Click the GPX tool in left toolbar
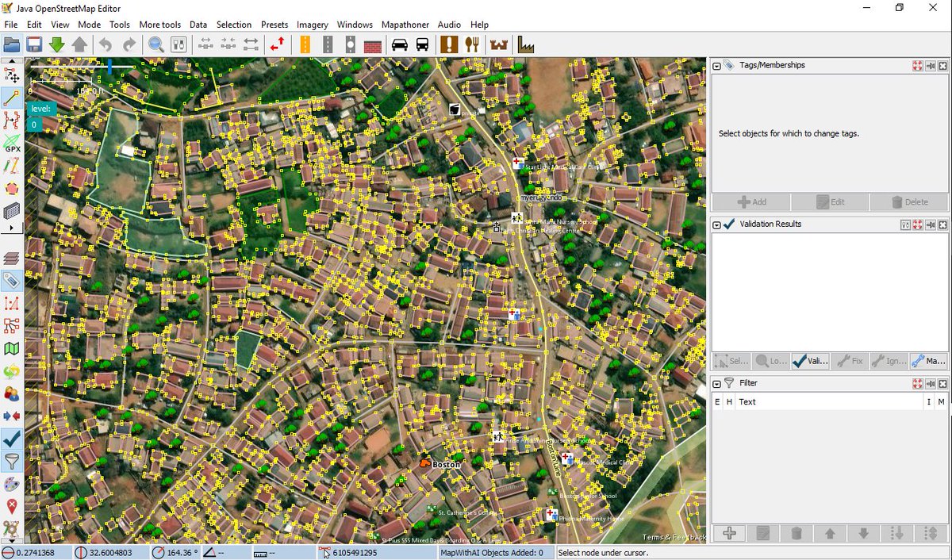Image resolution: width=952 pixels, height=560 pixels. point(12,144)
